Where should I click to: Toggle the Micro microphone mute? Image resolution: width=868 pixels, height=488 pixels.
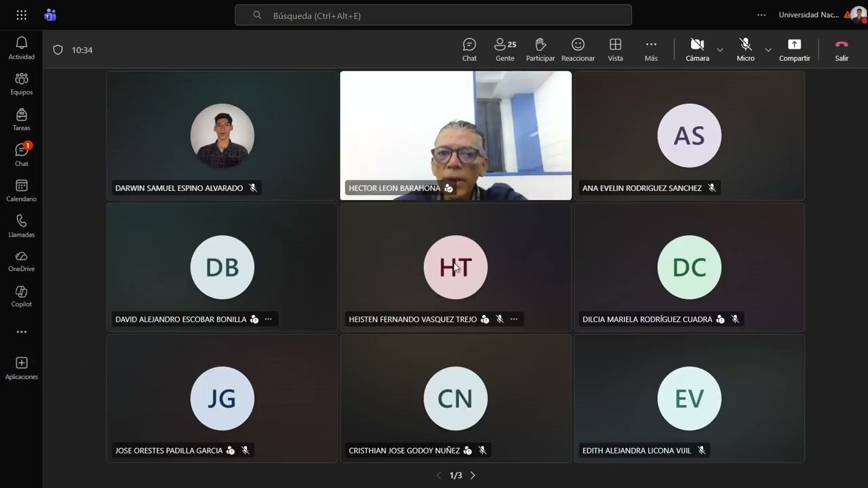coord(745,49)
